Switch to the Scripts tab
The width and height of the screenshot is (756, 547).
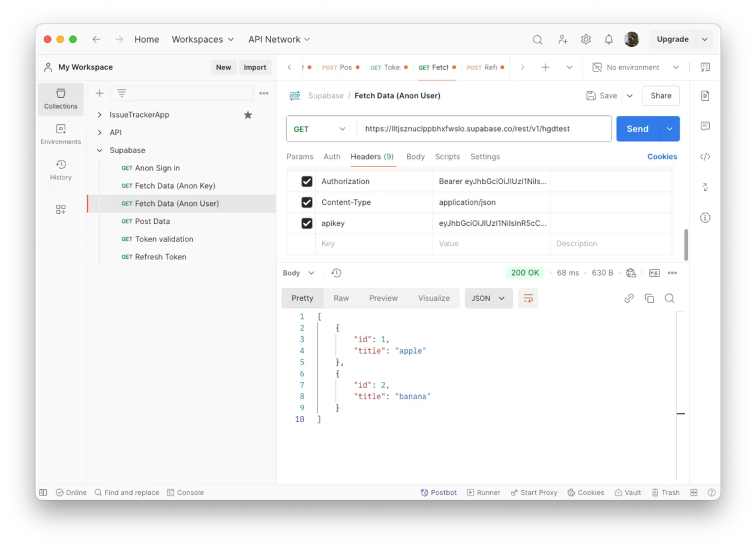tap(448, 157)
